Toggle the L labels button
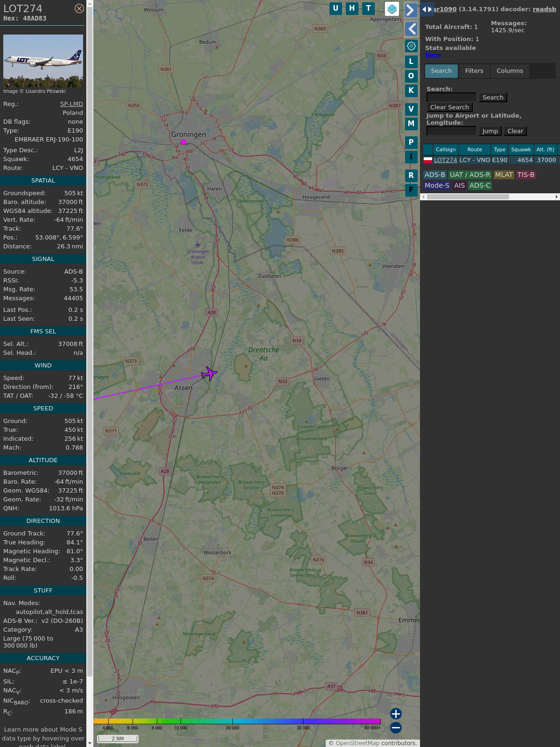 pyautogui.click(x=411, y=61)
